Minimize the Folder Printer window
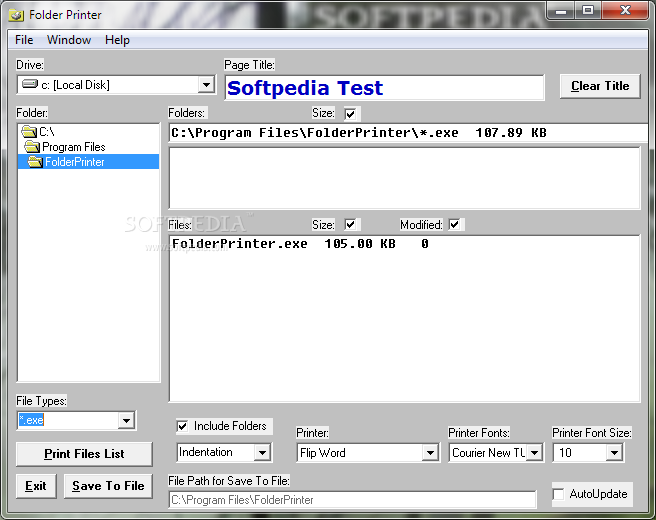The image size is (656, 520). point(561,10)
